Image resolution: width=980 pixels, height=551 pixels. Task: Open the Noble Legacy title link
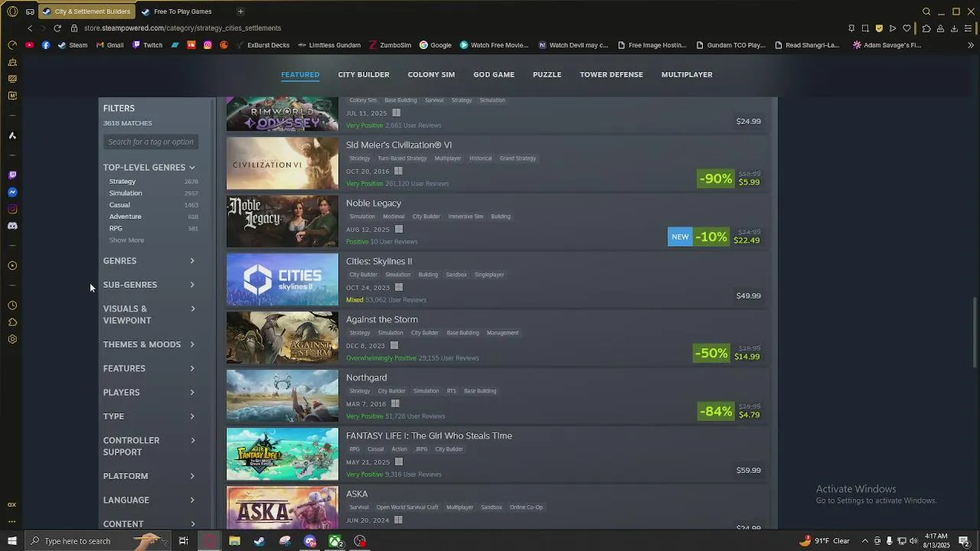[374, 203]
